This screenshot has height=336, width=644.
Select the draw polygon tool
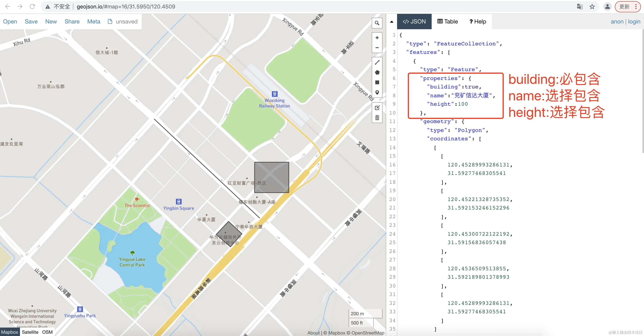click(x=377, y=72)
